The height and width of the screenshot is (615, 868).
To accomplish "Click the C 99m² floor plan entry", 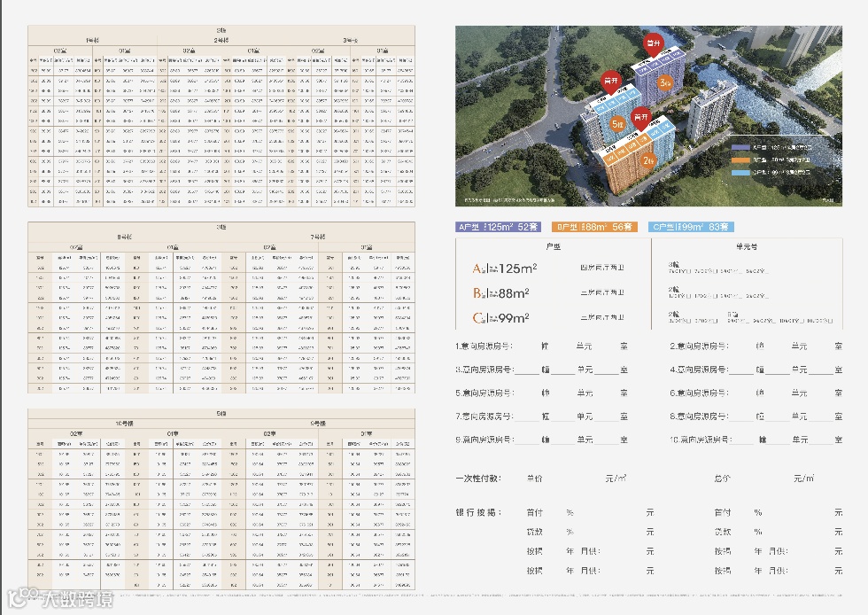I will [501, 318].
